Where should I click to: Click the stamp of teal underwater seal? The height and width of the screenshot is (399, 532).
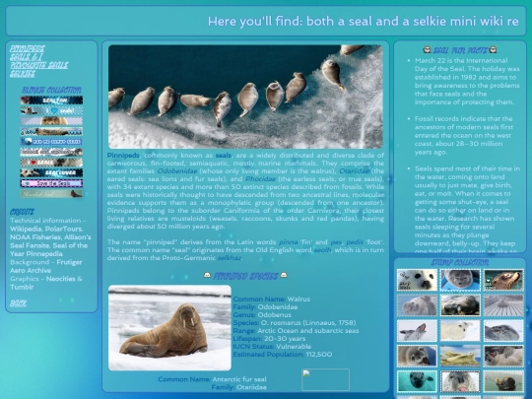pyautogui.click(x=417, y=381)
